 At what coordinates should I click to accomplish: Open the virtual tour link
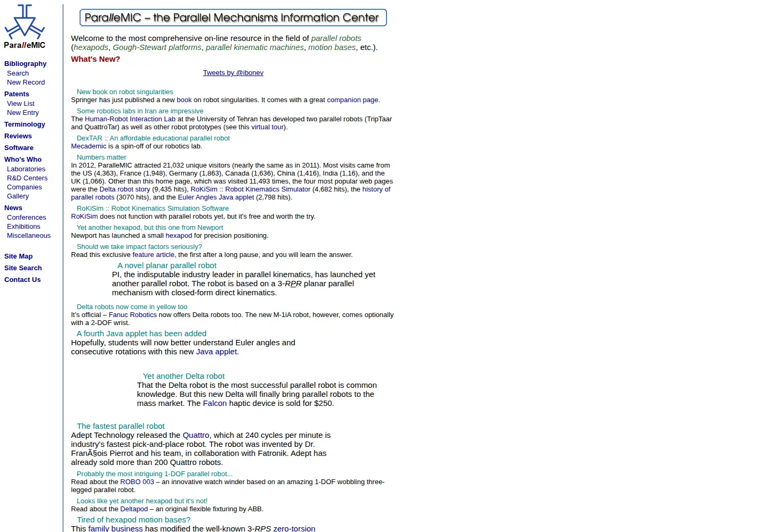point(268,127)
